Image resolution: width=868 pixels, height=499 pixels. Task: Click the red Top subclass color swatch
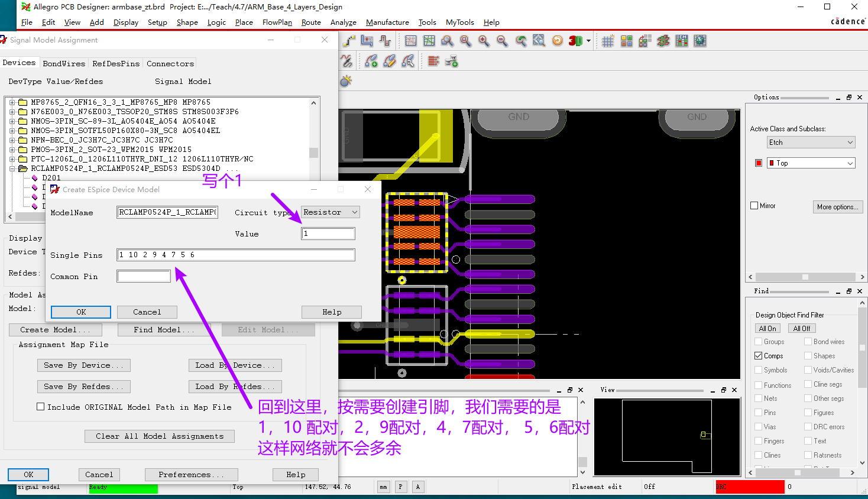(x=759, y=163)
